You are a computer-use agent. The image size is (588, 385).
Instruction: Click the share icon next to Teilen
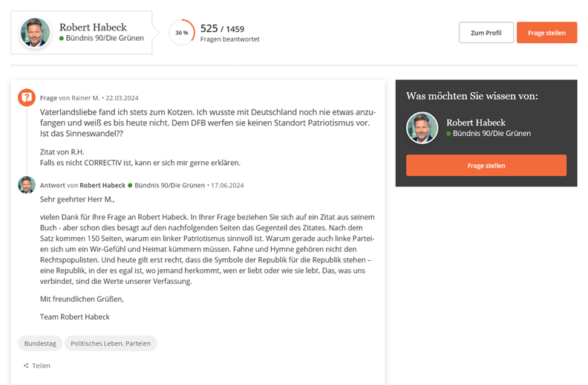coord(26,366)
